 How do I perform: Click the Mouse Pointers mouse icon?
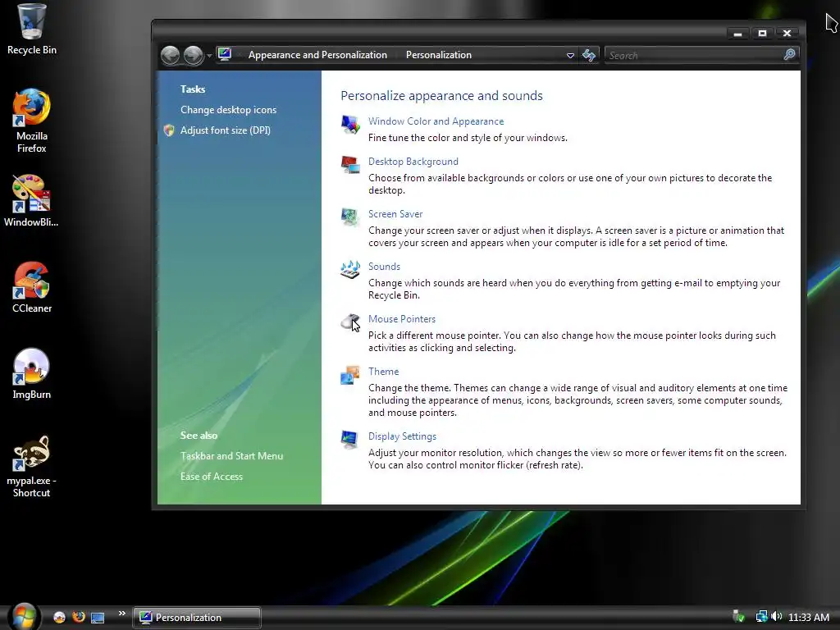tap(350, 322)
